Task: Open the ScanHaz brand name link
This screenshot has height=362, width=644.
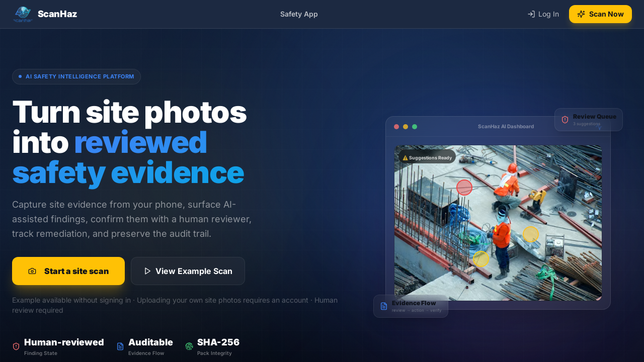Action: (x=57, y=14)
